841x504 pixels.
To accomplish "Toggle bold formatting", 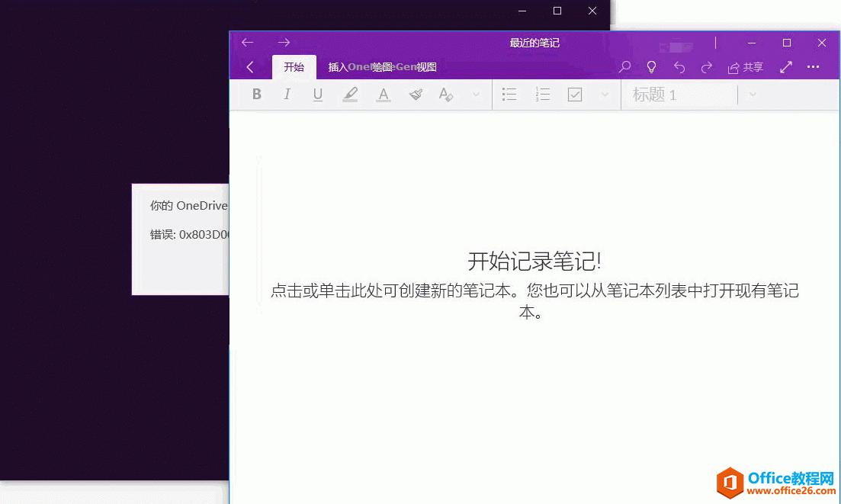I will pyautogui.click(x=256, y=94).
